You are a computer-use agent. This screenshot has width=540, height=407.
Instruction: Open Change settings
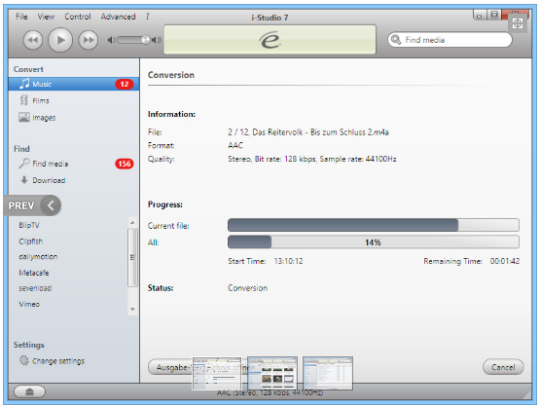point(58,361)
